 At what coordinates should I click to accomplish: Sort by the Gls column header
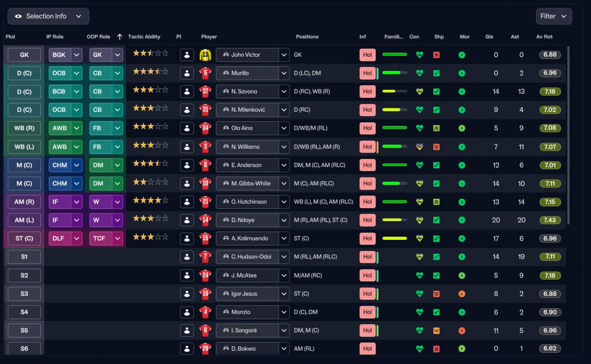489,37
